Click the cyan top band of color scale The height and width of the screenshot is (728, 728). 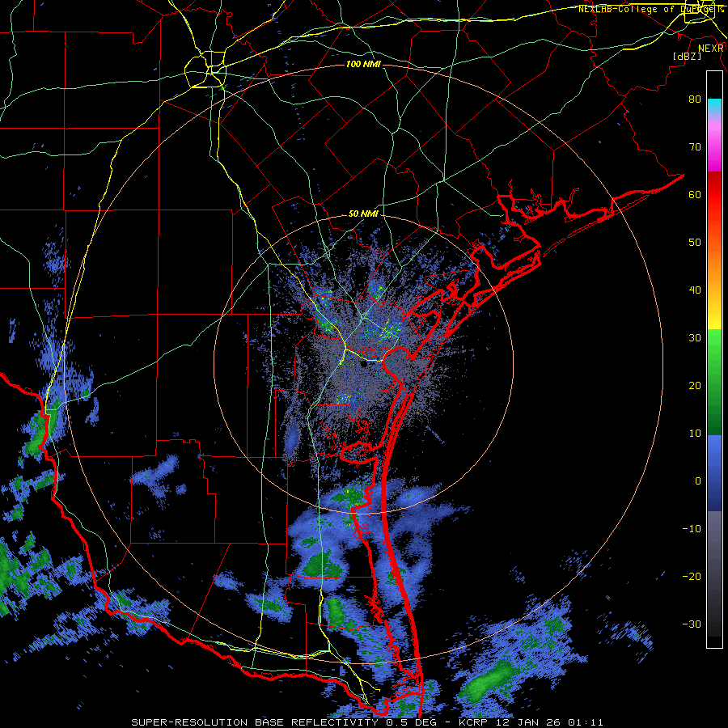(714, 105)
